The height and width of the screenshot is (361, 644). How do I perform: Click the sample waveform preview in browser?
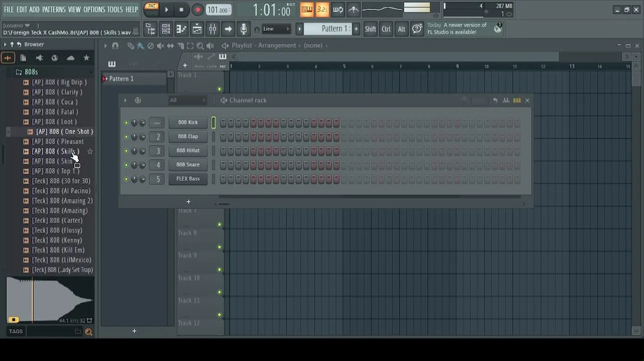click(50, 300)
